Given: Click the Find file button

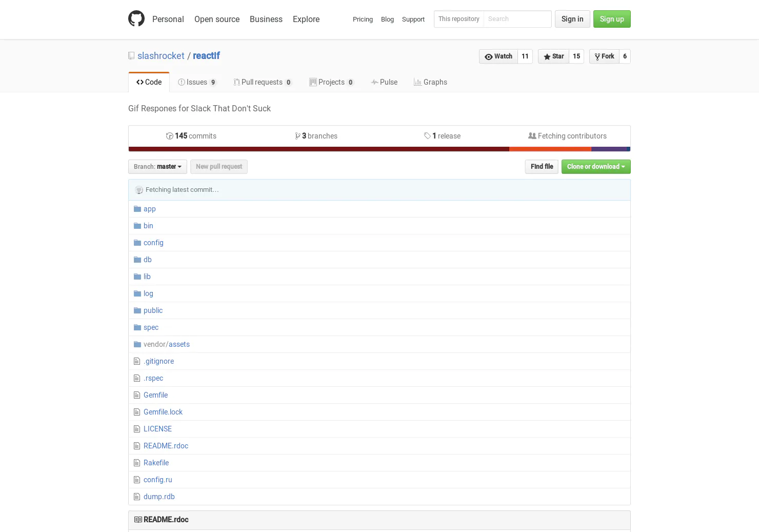Looking at the screenshot, I should [x=542, y=167].
